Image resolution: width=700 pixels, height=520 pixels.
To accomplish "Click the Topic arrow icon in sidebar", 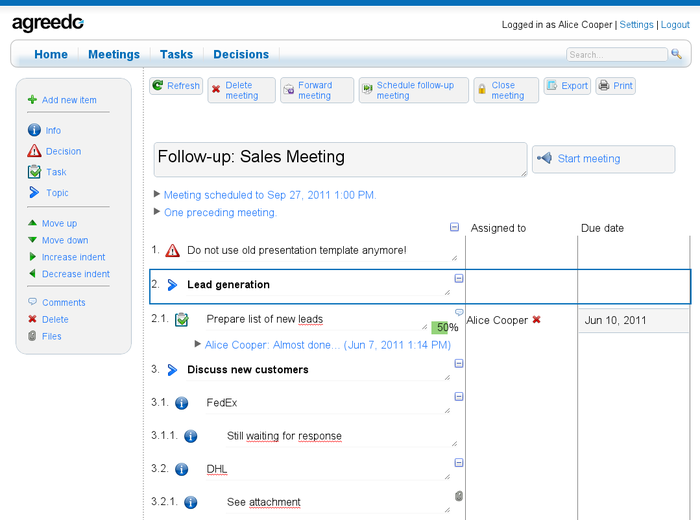I will click(34, 192).
